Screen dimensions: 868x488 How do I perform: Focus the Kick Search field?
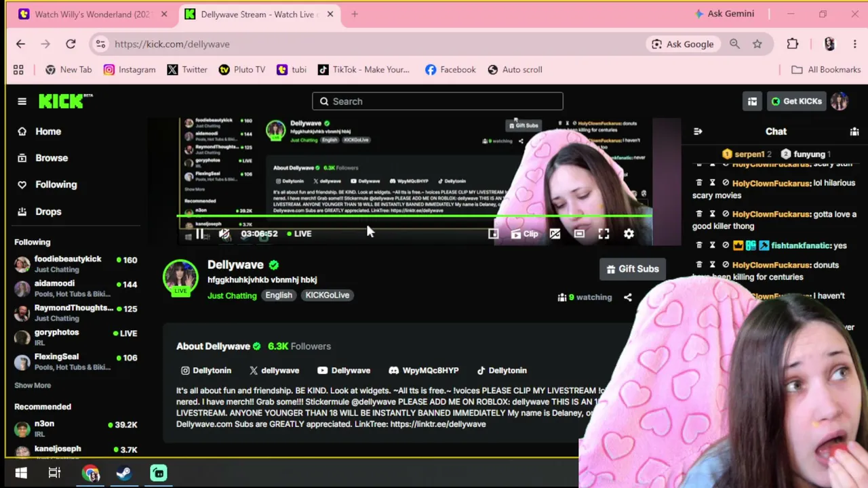[x=437, y=102]
